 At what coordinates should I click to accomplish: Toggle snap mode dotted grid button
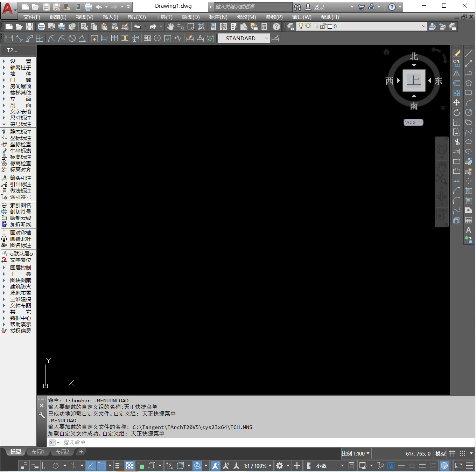coord(462,453)
